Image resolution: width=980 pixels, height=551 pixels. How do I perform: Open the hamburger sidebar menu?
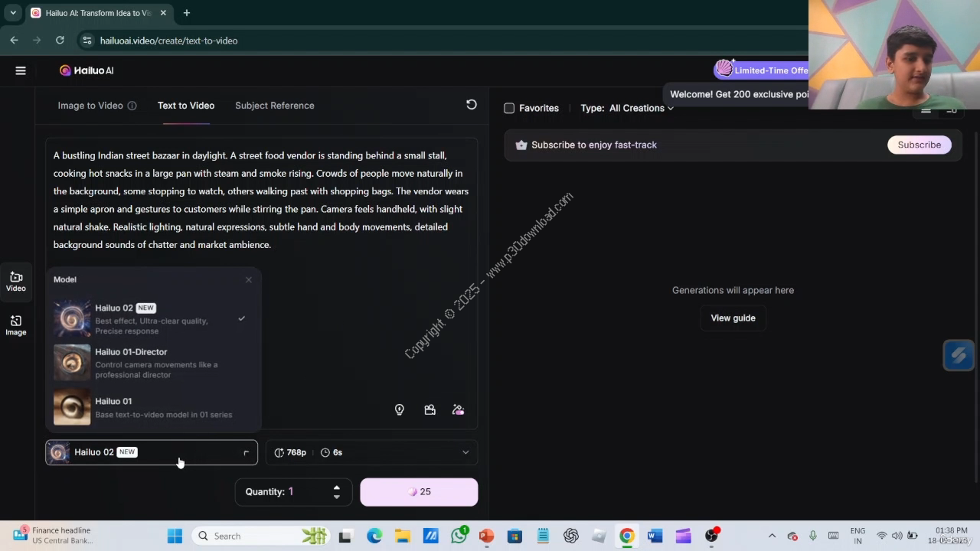[x=21, y=70]
